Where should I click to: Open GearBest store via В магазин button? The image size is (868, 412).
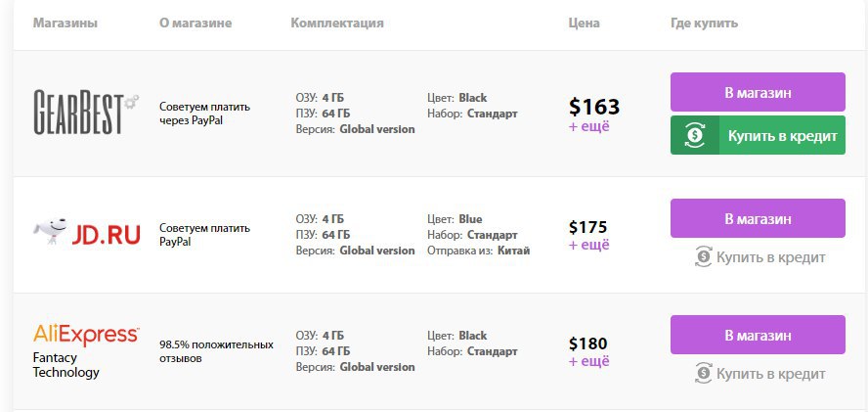[x=758, y=92]
